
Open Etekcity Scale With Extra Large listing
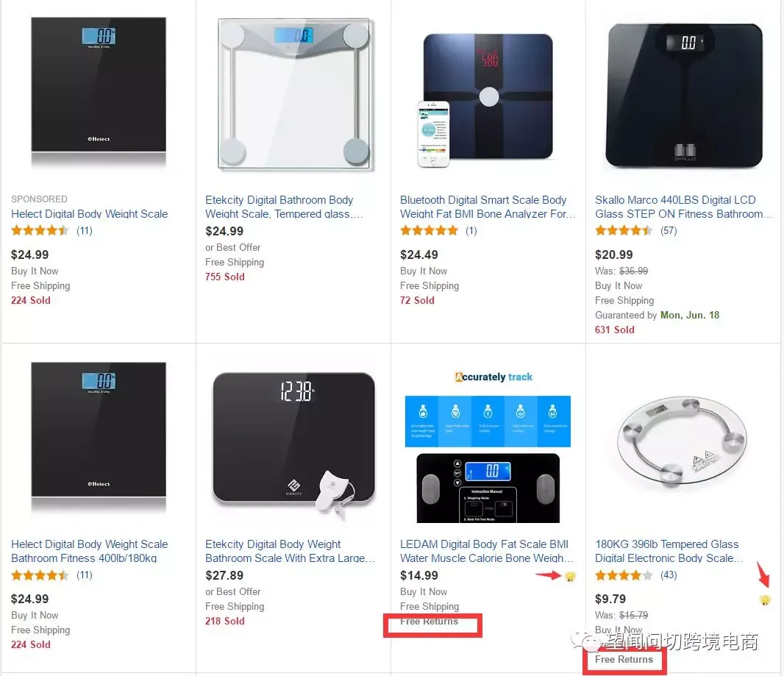[290, 551]
